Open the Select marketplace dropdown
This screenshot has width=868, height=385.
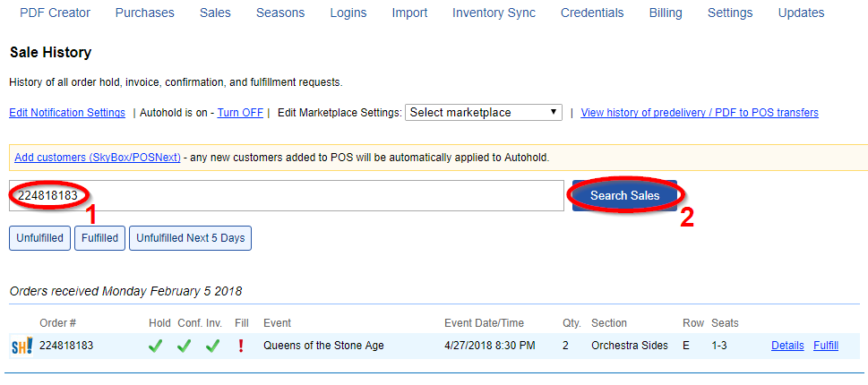(x=484, y=112)
